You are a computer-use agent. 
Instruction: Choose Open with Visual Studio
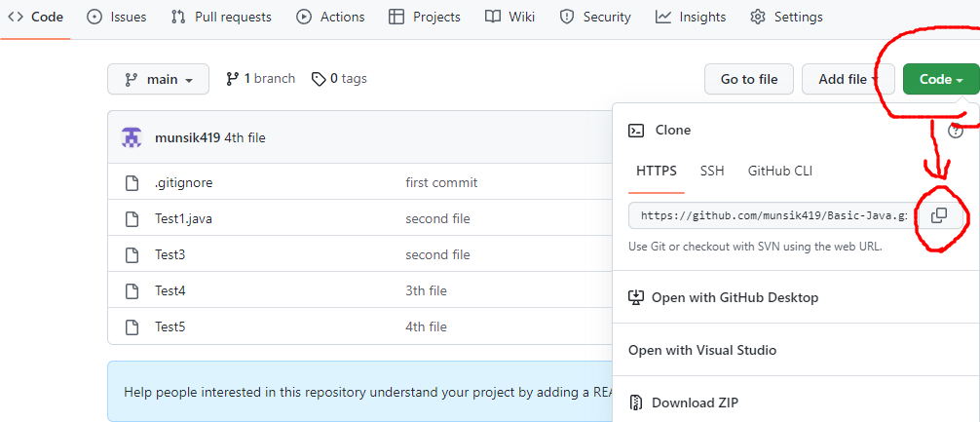point(796,350)
